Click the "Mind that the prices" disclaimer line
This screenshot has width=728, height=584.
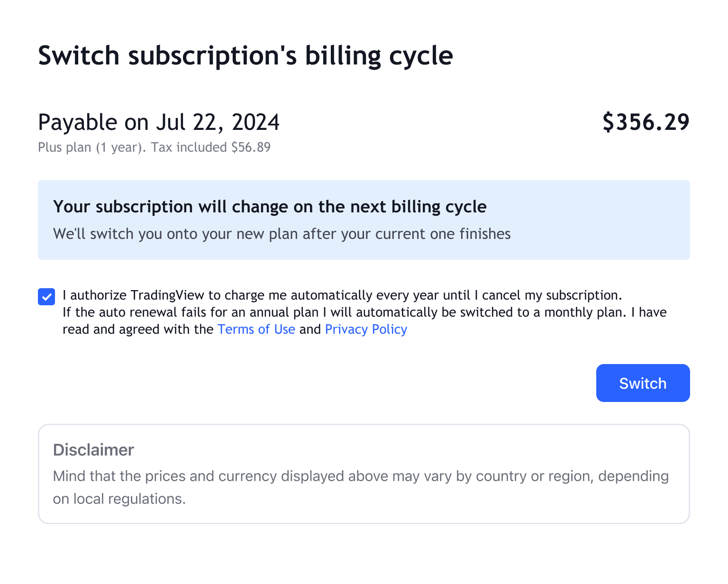coord(360,476)
